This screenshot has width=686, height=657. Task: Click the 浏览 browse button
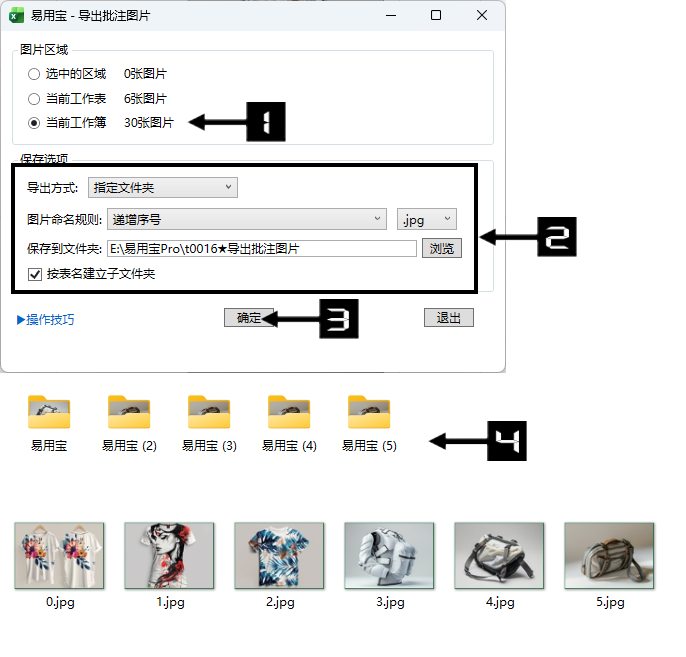(x=442, y=249)
